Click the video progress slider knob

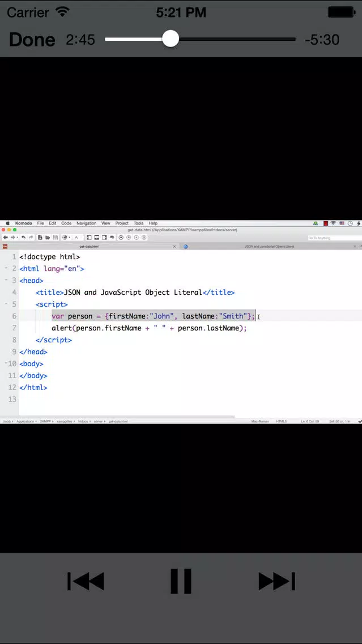click(171, 39)
